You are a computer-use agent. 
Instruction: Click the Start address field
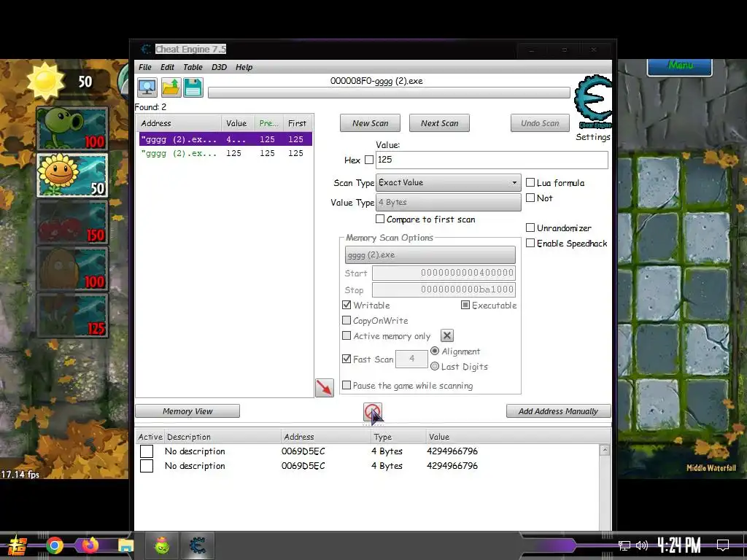click(444, 273)
